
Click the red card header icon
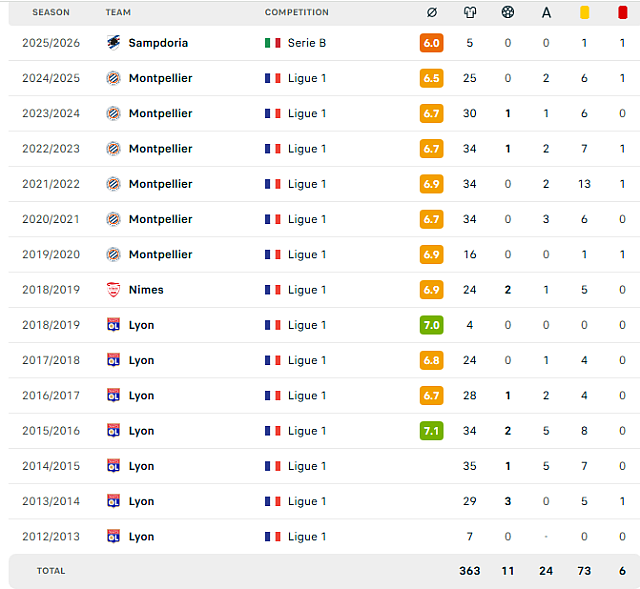point(622,13)
